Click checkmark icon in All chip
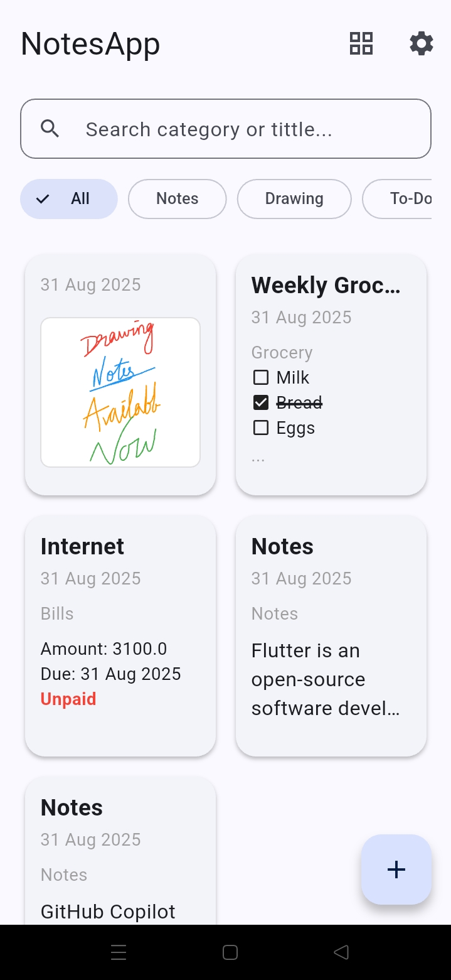 tap(43, 199)
